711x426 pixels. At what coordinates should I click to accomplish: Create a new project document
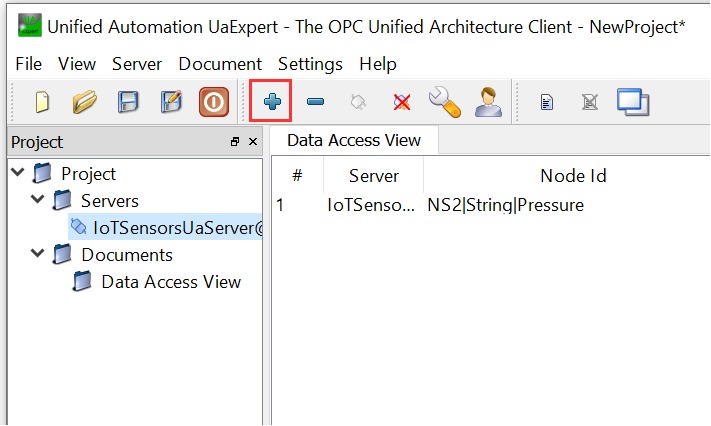point(42,101)
